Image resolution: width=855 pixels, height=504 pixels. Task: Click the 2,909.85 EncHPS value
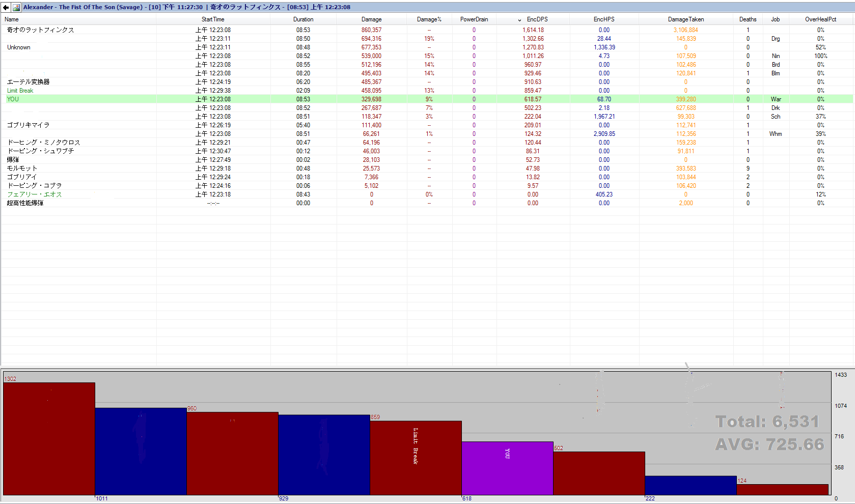click(x=604, y=134)
